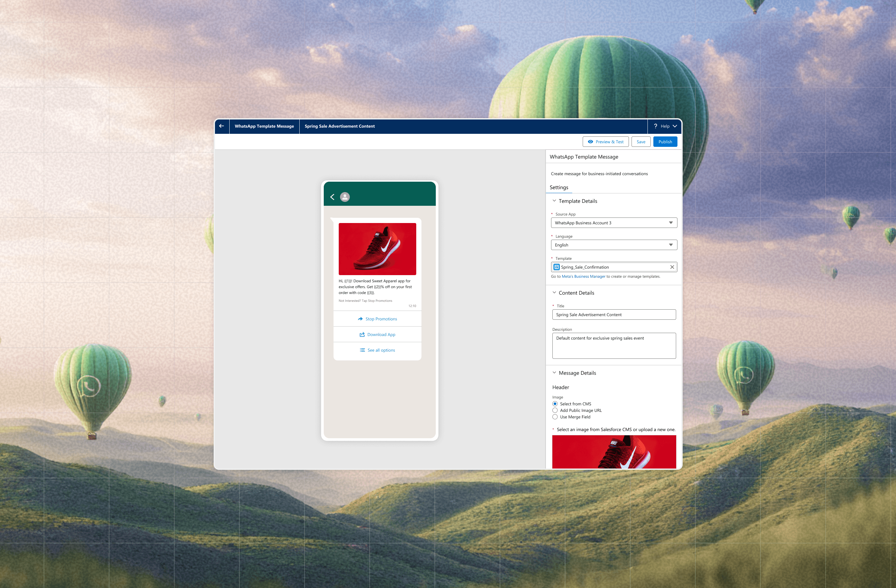
Task: Open Meta's Business Manager link
Action: [583, 276]
